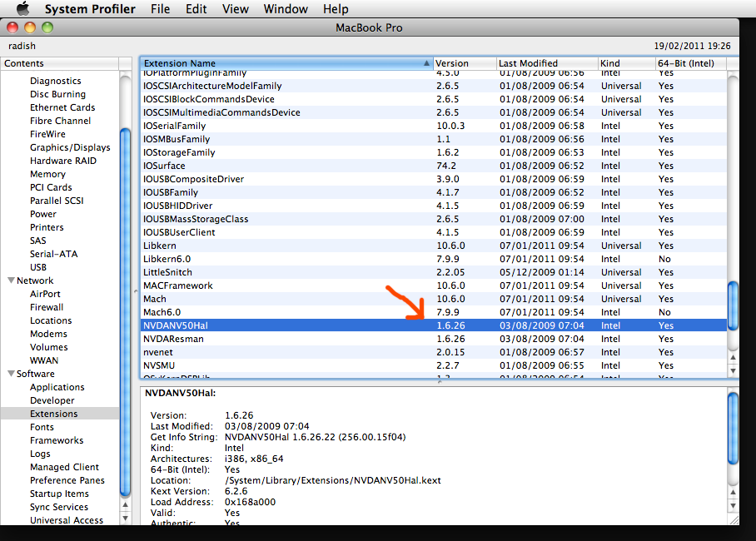Select Hardware RAID in the sidebar
Image resolution: width=756 pixels, height=541 pixels.
tap(63, 161)
